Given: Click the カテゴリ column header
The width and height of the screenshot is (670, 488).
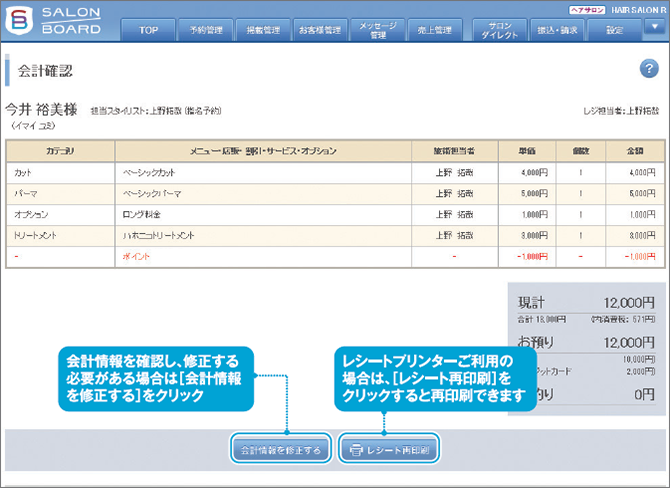Looking at the screenshot, I should pos(62,150).
